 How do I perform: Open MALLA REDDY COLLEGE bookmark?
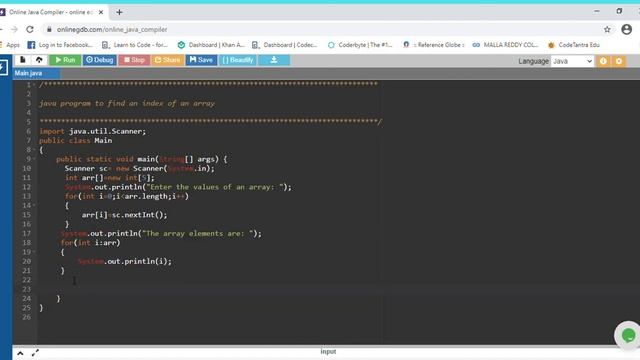pyautogui.click(x=505, y=45)
